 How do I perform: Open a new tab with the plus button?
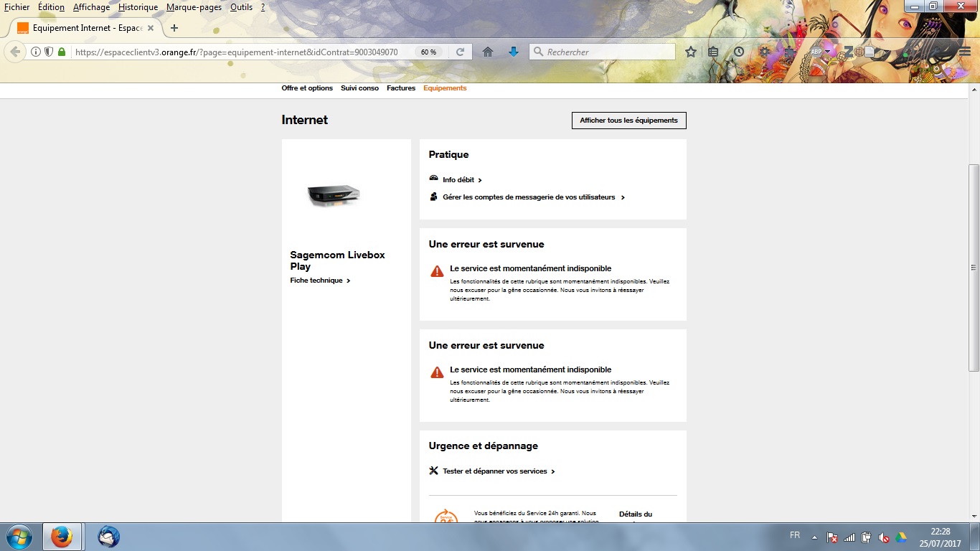(174, 28)
